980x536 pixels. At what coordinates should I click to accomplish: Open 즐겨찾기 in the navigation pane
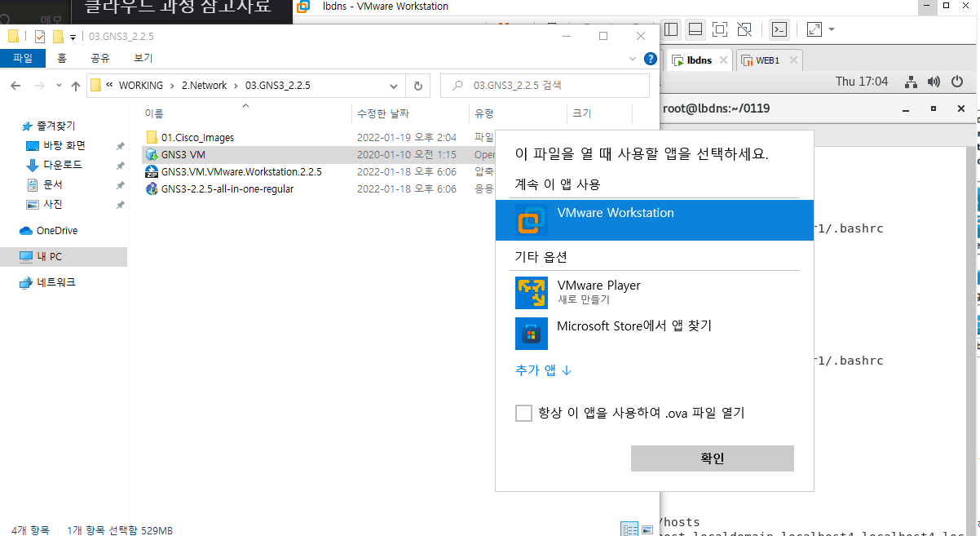pyautogui.click(x=55, y=126)
